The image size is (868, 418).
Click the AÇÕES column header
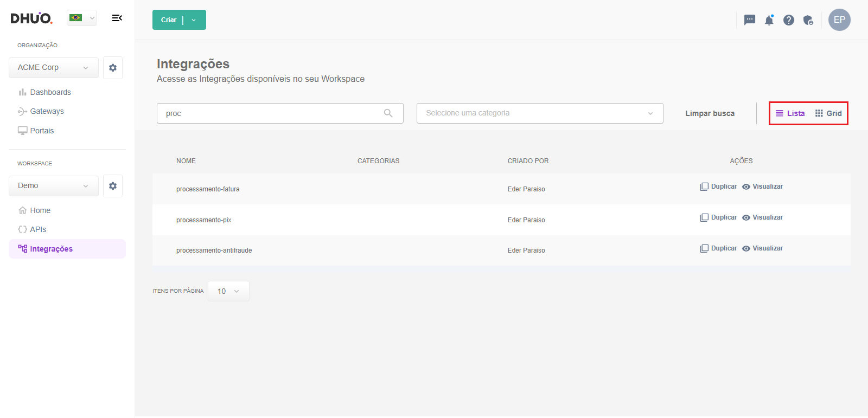[741, 161]
